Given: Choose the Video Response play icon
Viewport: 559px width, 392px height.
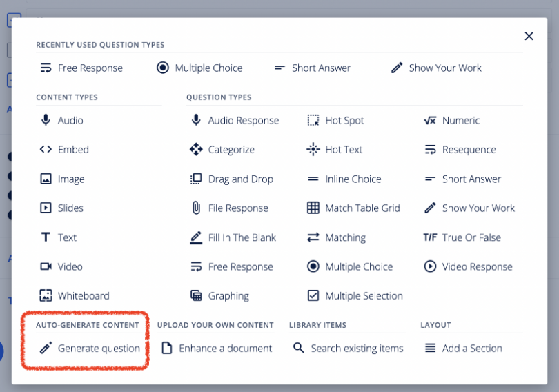Looking at the screenshot, I should (x=430, y=266).
